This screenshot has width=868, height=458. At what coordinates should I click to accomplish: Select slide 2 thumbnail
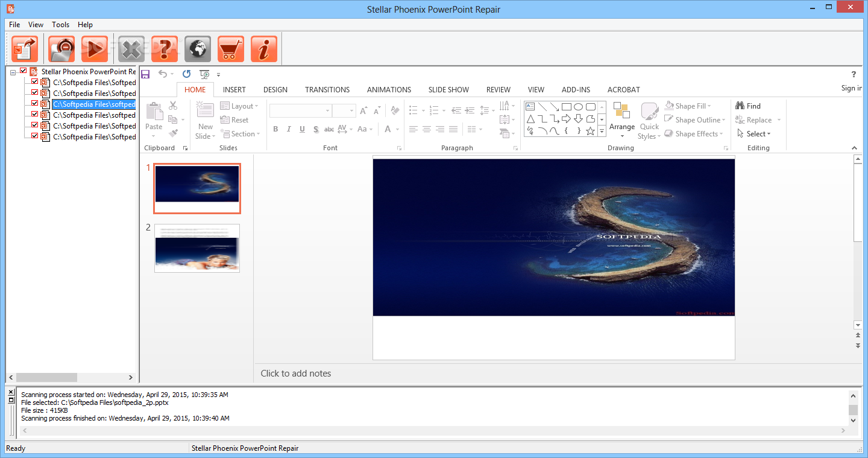tap(197, 248)
